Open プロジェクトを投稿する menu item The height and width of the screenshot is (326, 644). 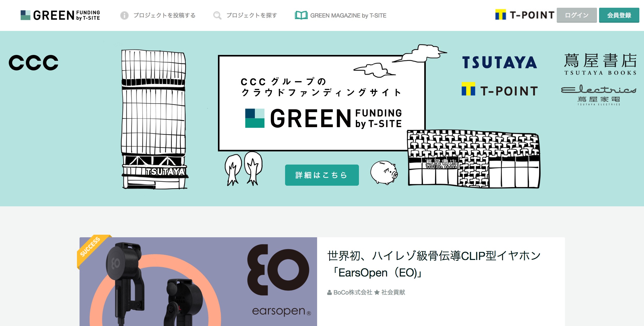(x=164, y=15)
